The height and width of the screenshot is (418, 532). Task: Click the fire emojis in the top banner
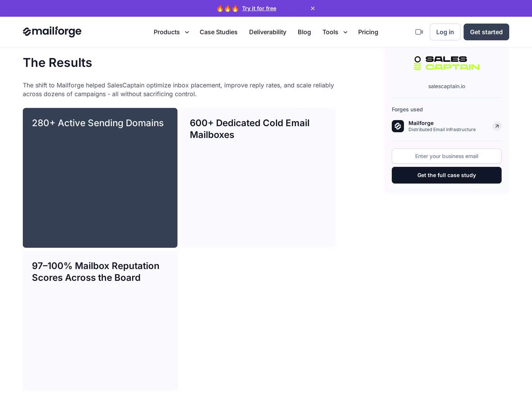tap(227, 8)
